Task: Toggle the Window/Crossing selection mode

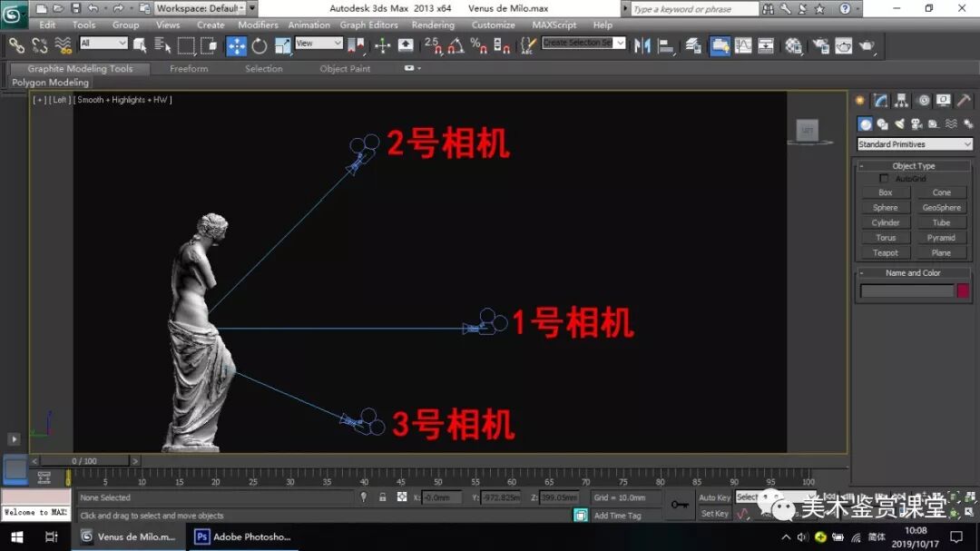Action: pos(209,45)
